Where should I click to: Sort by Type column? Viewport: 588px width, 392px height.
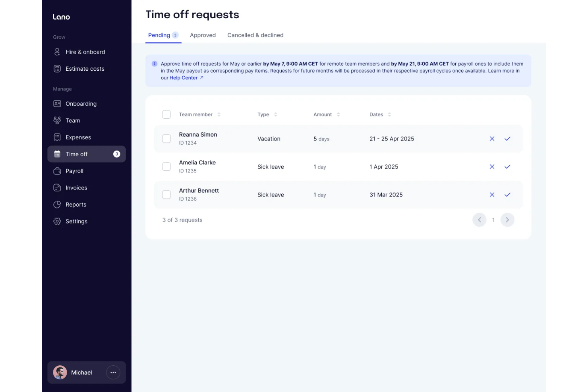point(276,114)
